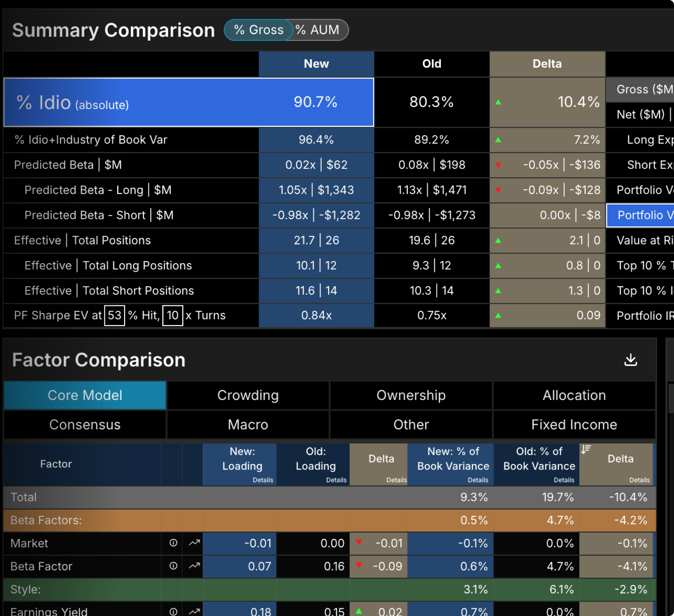
Task: Edit the 10 x Turns input
Action: pos(173,315)
